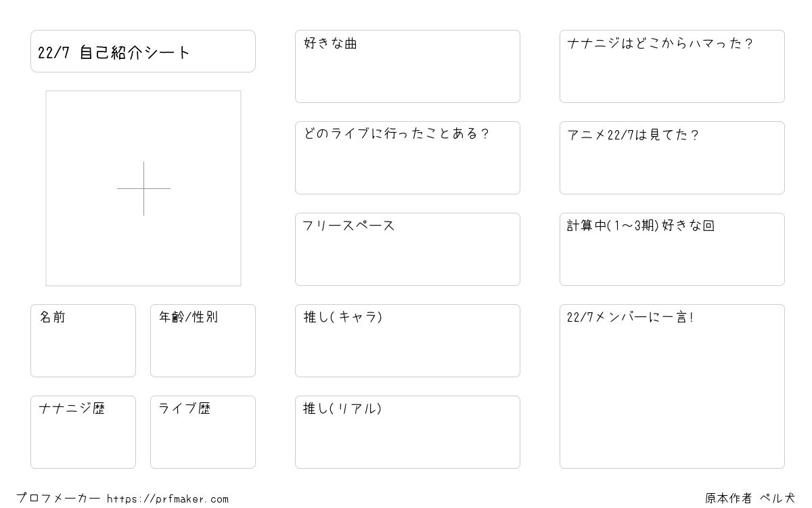Click the 22/7メンバーに一言! message box
Viewport: 812px width, 508px height.
coord(672,386)
